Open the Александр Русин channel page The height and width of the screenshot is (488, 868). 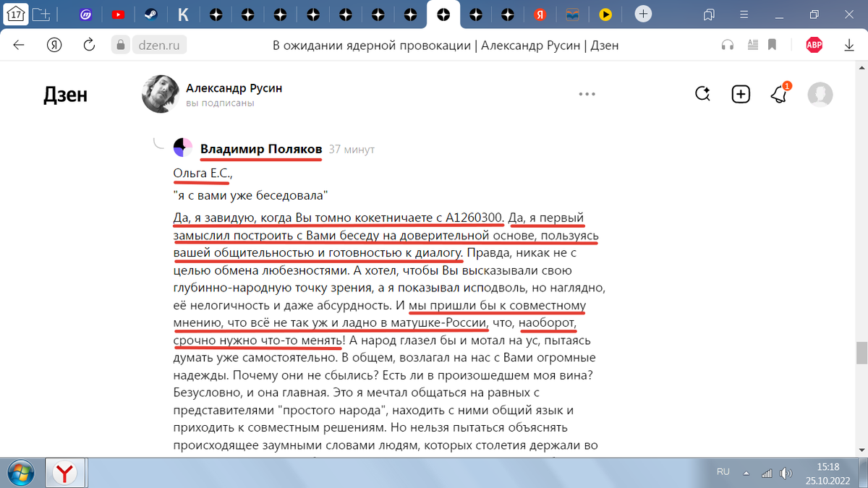(233, 87)
